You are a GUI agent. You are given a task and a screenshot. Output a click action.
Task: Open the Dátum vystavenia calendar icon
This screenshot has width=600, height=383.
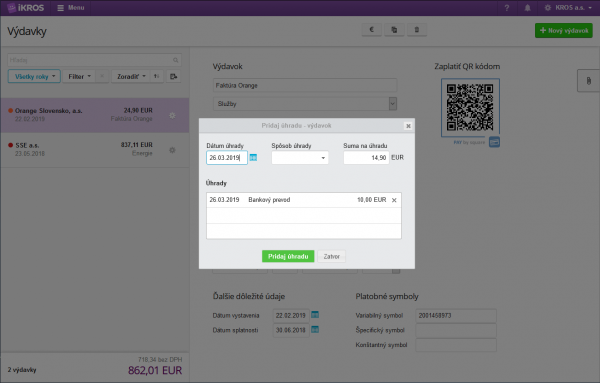tap(315, 315)
